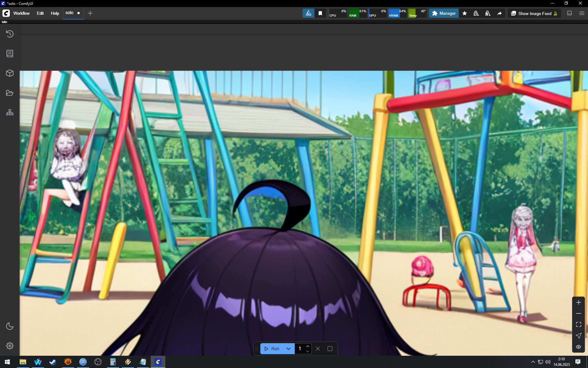Toggle link visibility eye icon
The width and height of the screenshot is (588, 368).
click(579, 347)
